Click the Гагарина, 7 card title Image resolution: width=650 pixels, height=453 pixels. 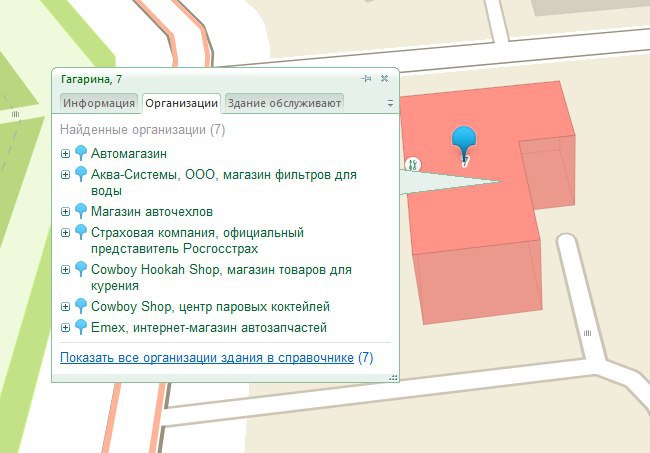pos(91,79)
